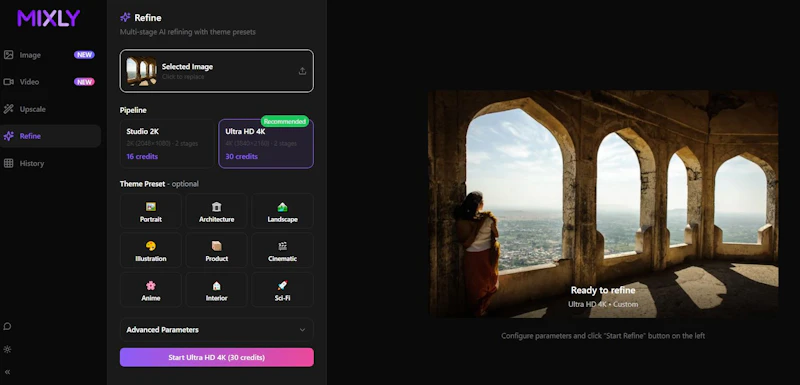Viewport: 800px width, 385px height.
Task: Click the Image picture icon
Action: point(9,55)
